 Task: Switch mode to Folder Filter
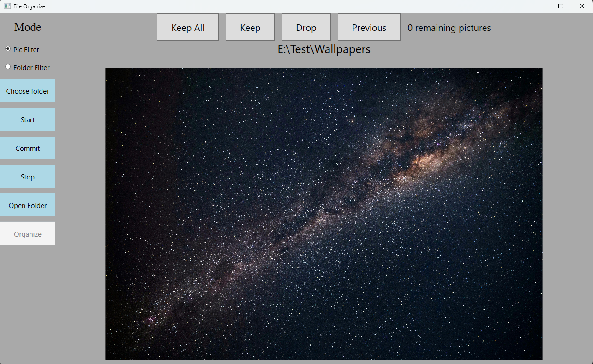[x=8, y=67]
